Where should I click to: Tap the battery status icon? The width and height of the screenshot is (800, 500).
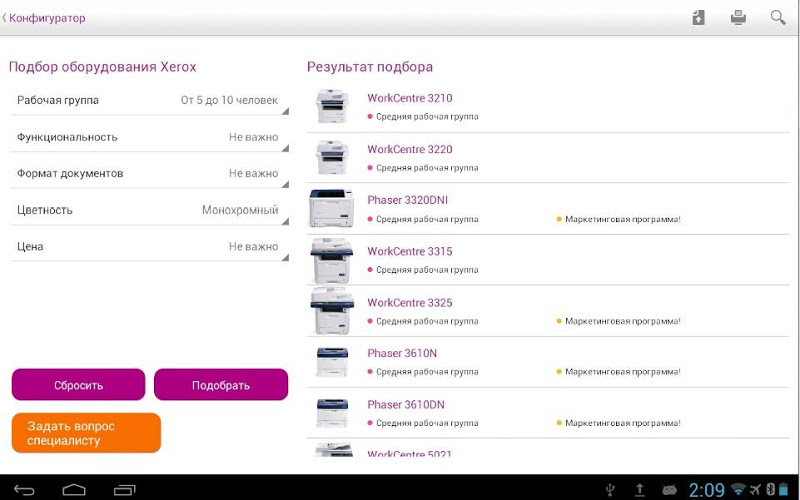(783, 490)
